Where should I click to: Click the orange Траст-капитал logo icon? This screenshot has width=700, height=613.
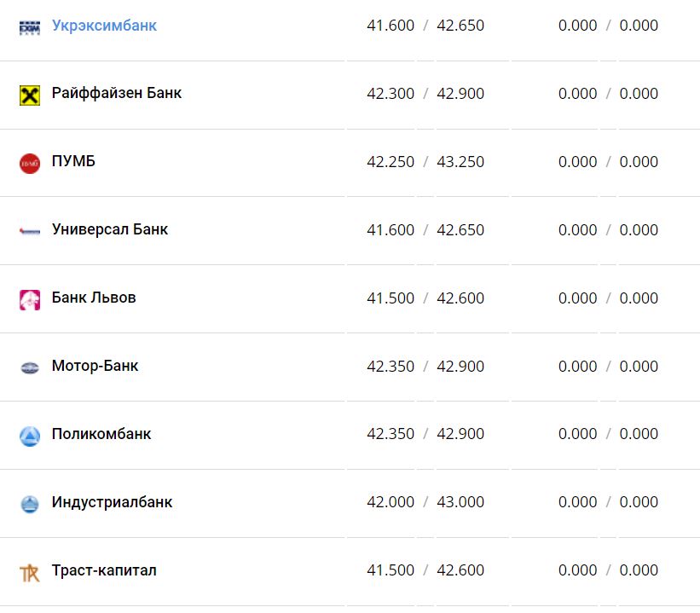30,572
